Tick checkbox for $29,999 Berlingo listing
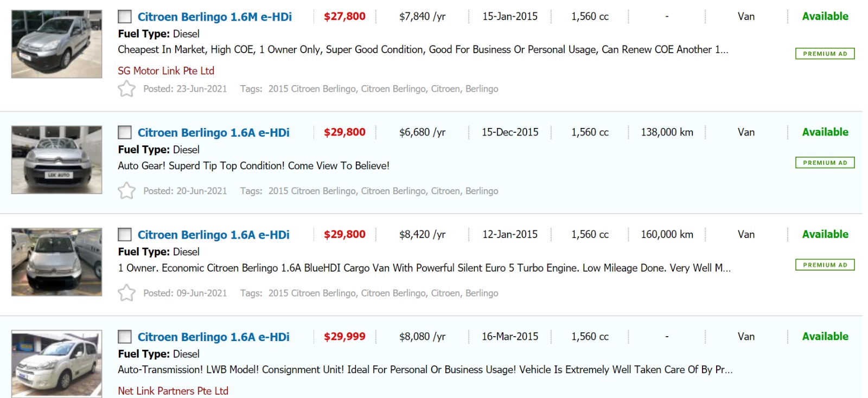This screenshot has width=868, height=398. (x=125, y=337)
